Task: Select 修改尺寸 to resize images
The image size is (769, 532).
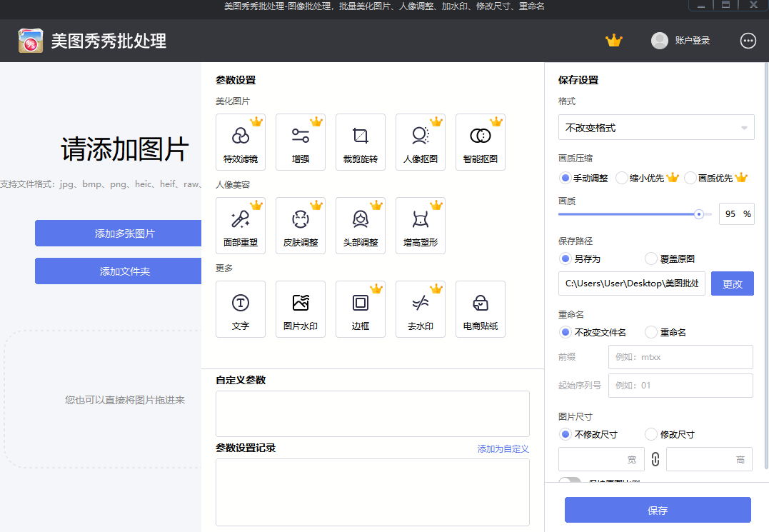Action: click(650, 433)
